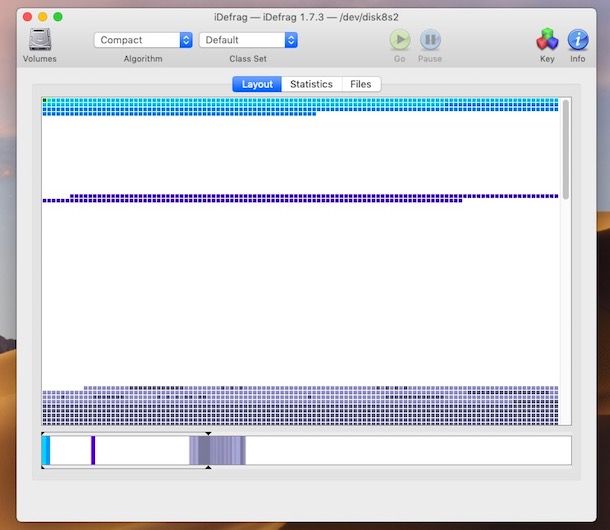Open the Info inspector icon
The width and height of the screenshot is (610, 530).
coord(578,40)
